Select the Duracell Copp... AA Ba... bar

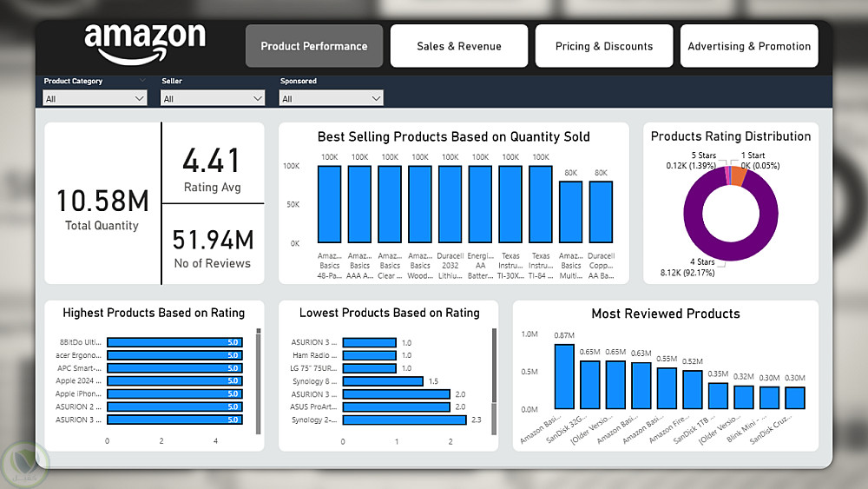[x=601, y=212]
